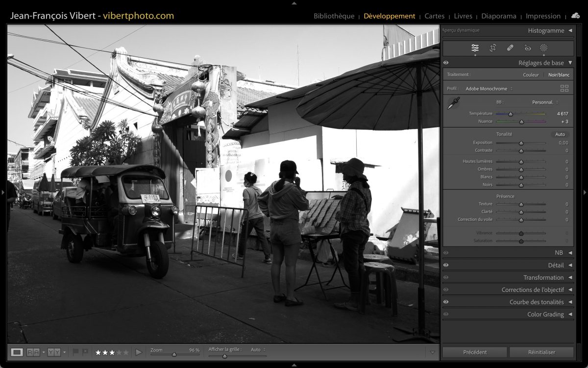
Task: Open the Masking tool
Action: pyautogui.click(x=543, y=48)
